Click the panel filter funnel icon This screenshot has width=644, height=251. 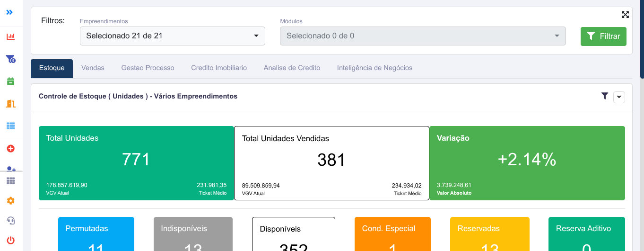605,96
